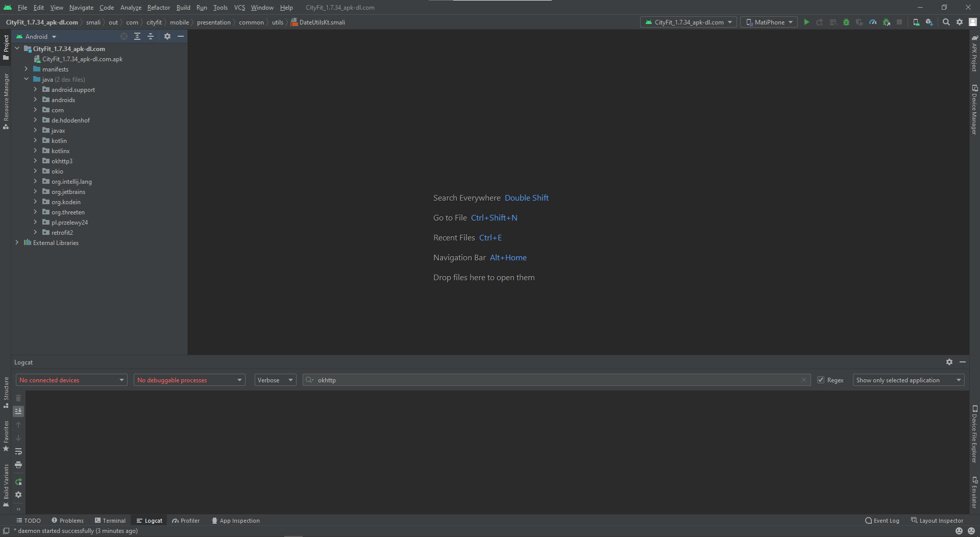Restart Logcat using the green arrow icon
980x537 pixels.
[x=18, y=482]
